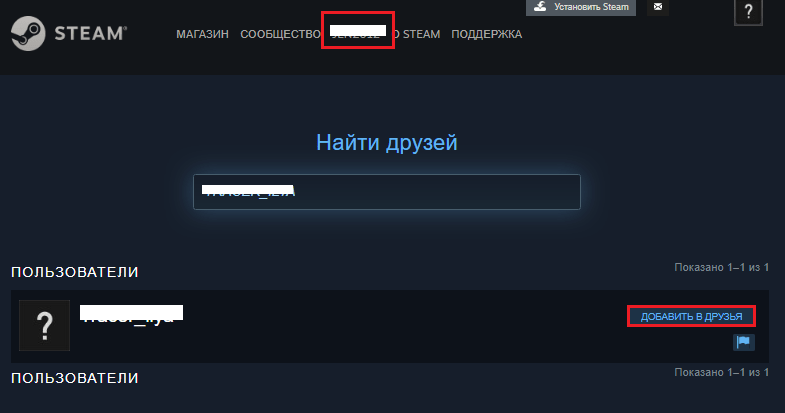Click the question mark help button
Screen dimensions: 785x413
pyautogui.click(x=748, y=12)
